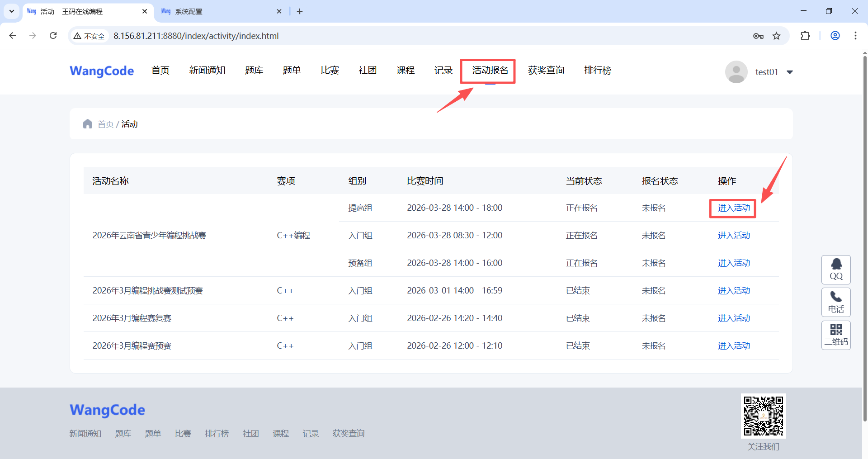Click 进入活动 for 2026年3月编程赛复赛
The height and width of the screenshot is (459, 868).
click(x=733, y=318)
